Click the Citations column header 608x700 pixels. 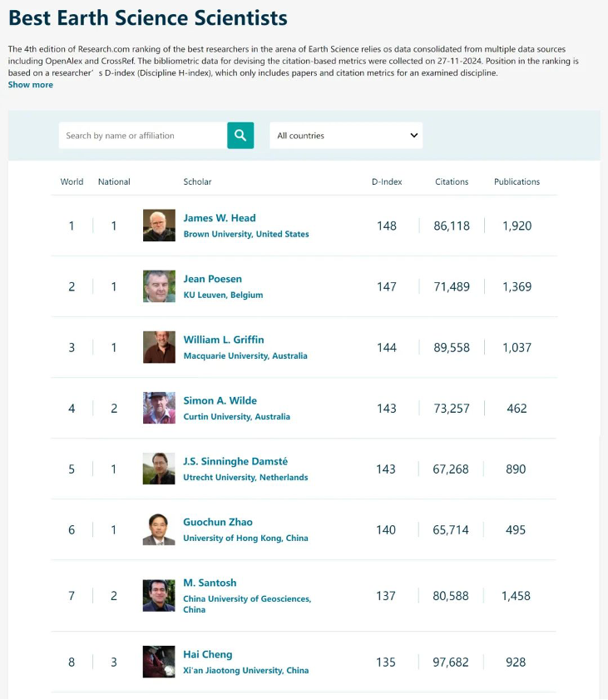coord(452,181)
